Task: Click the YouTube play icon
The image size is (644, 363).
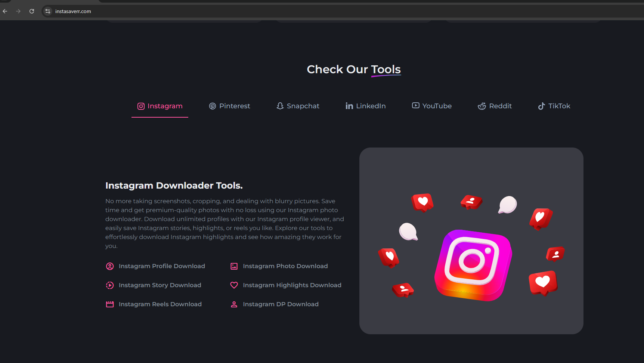Action: tap(416, 106)
